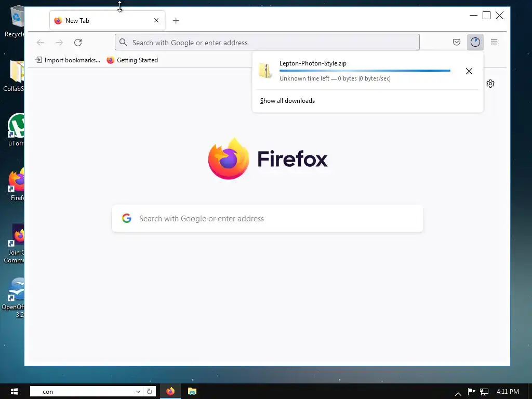
Task: Click the download progress bar
Action: (365, 71)
